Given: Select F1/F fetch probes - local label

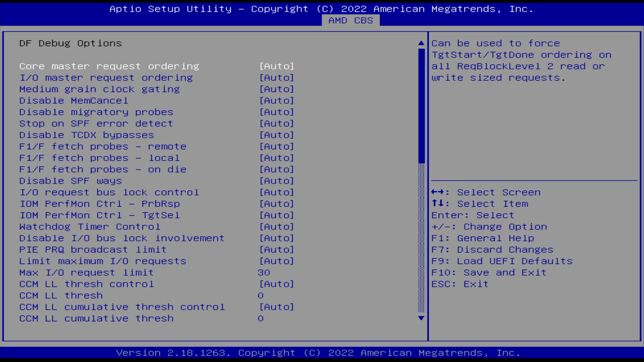Looking at the screenshot, I should (99, 158).
